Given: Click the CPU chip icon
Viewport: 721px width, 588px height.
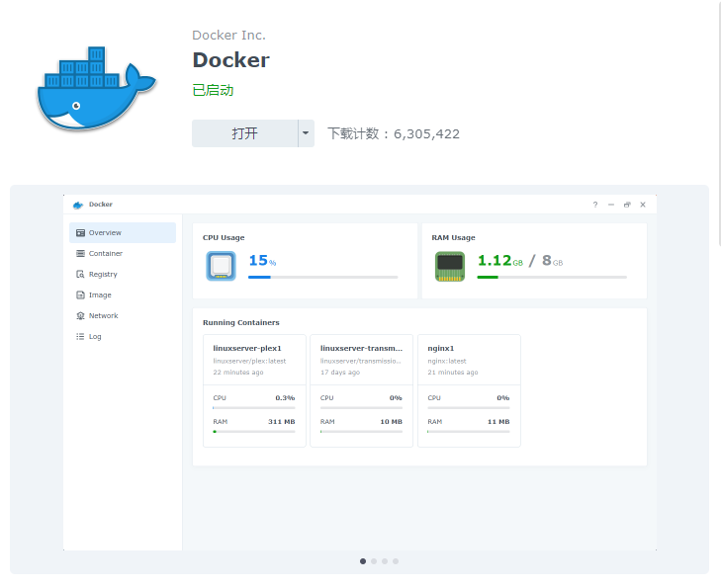Looking at the screenshot, I should (222, 266).
